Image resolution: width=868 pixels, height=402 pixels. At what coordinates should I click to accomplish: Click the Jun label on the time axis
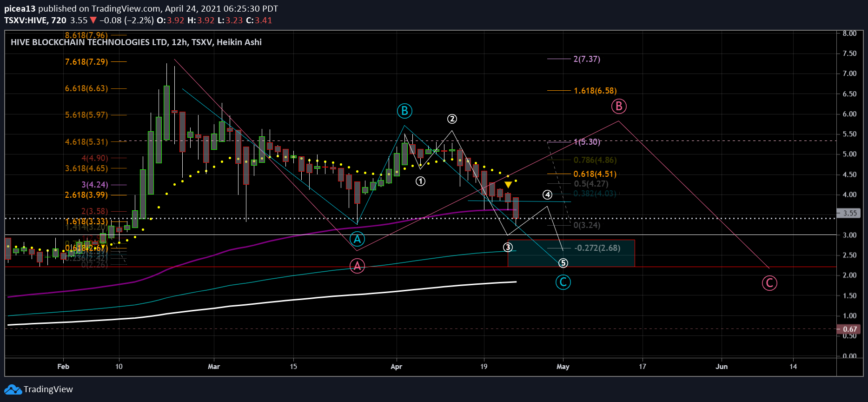click(x=722, y=367)
